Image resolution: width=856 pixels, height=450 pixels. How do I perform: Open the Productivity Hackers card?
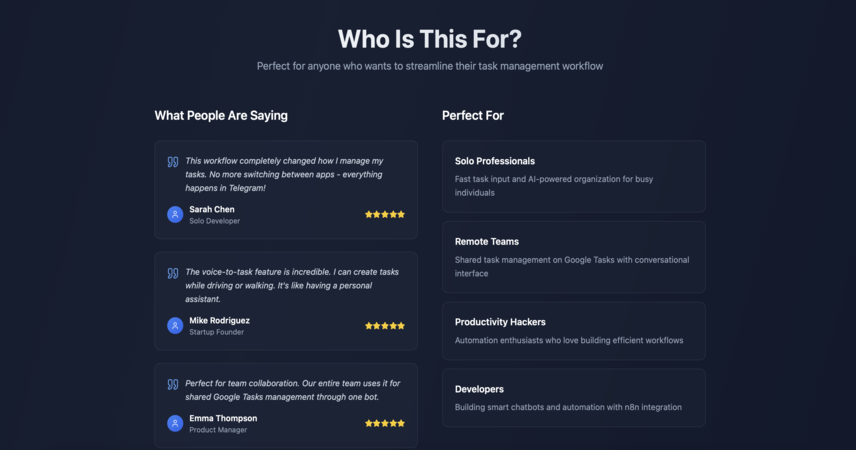pyautogui.click(x=574, y=331)
